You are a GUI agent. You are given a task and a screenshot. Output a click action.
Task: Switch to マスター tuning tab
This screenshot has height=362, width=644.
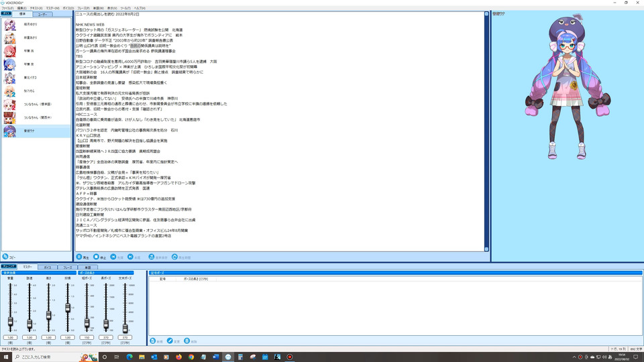coord(28,267)
